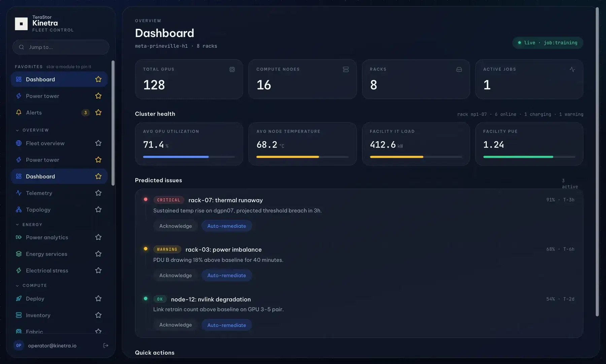
Task: Acknowledge the node-12 nvlink degradation
Action: (175, 325)
